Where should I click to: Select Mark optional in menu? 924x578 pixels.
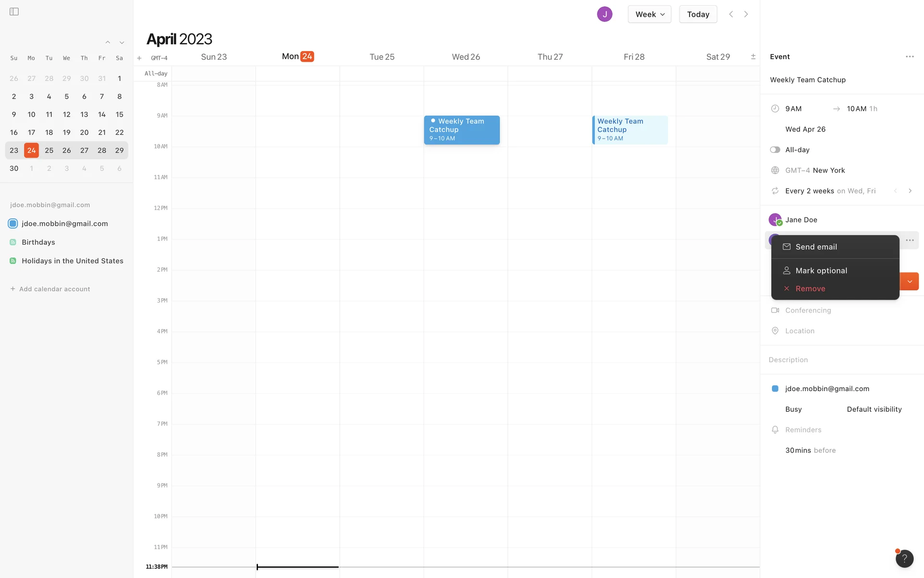coord(821,271)
